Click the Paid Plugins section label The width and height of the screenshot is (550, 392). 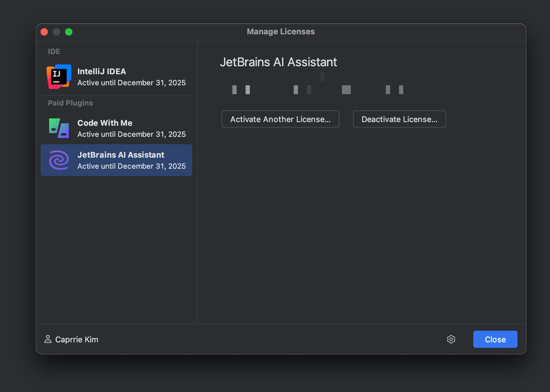[70, 103]
